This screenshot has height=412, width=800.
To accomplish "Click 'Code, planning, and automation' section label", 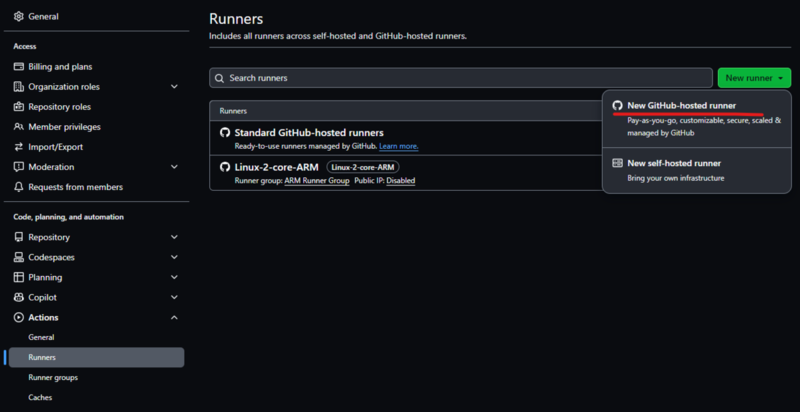I will (68, 217).
